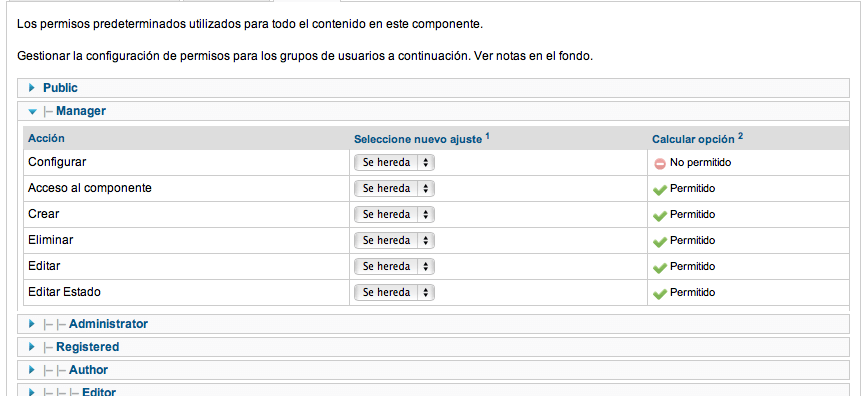The image size is (868, 396).
Task: Open the Configurar permission dropdown
Action: 394,163
